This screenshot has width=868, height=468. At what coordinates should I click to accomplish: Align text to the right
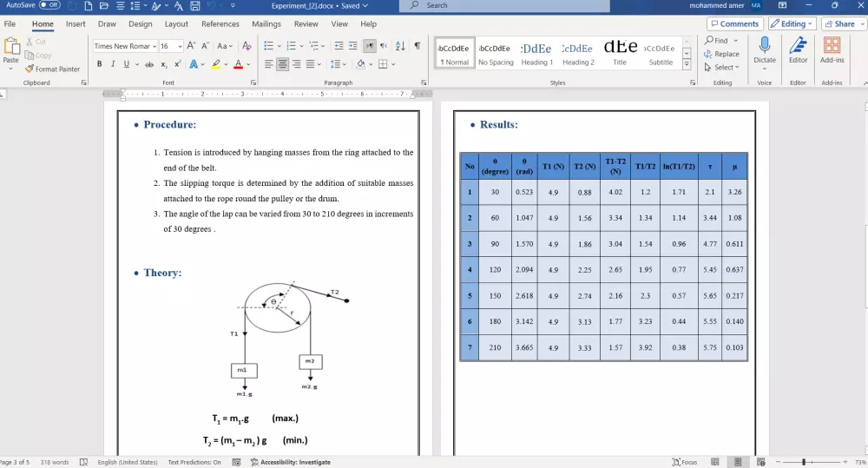click(296, 64)
